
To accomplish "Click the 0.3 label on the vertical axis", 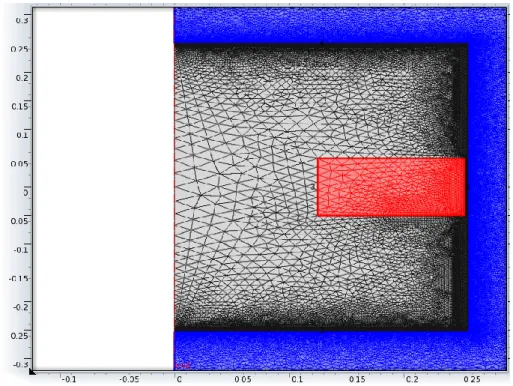I will (22, 20).
